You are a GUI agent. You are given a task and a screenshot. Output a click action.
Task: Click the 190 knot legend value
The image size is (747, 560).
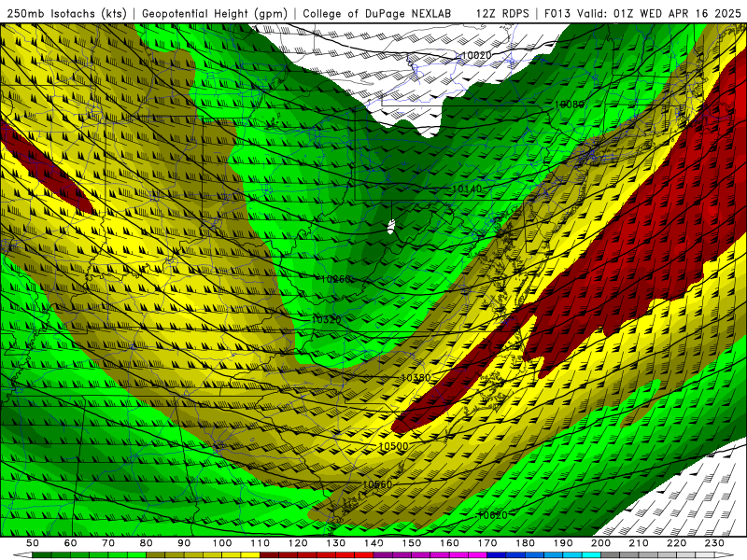[563, 543]
